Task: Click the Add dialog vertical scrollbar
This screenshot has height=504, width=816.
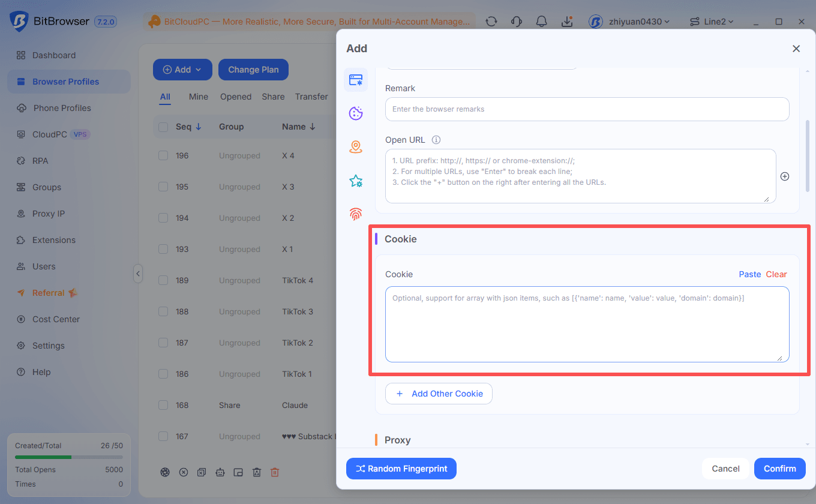Action: click(807, 156)
